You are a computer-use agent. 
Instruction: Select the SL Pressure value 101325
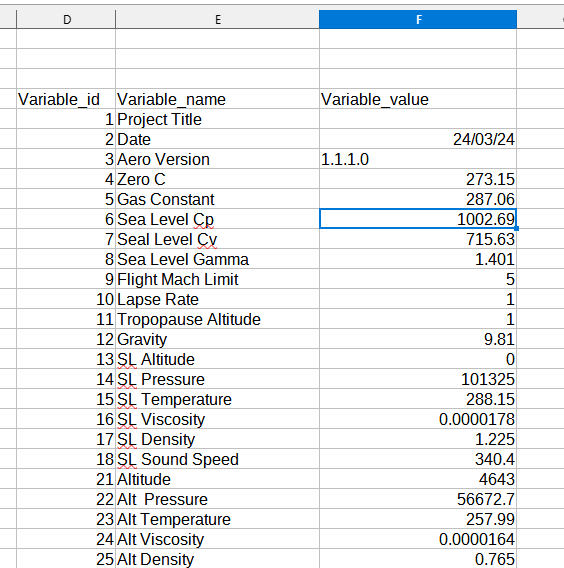(418, 379)
